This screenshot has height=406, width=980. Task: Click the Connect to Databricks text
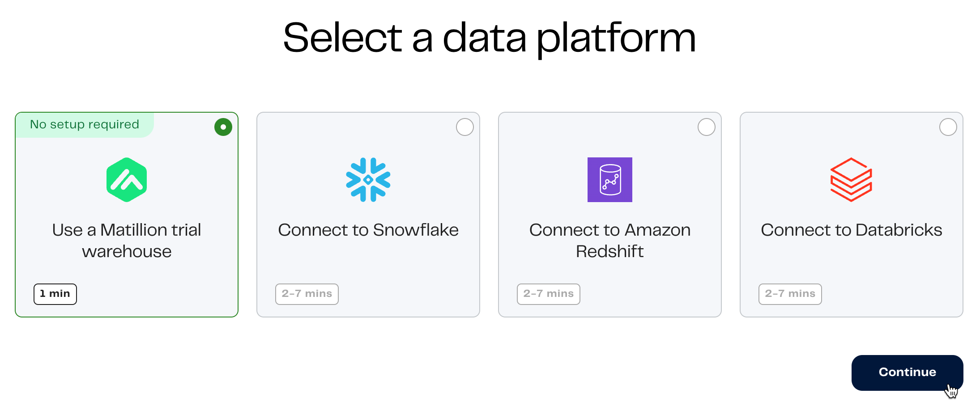(851, 230)
